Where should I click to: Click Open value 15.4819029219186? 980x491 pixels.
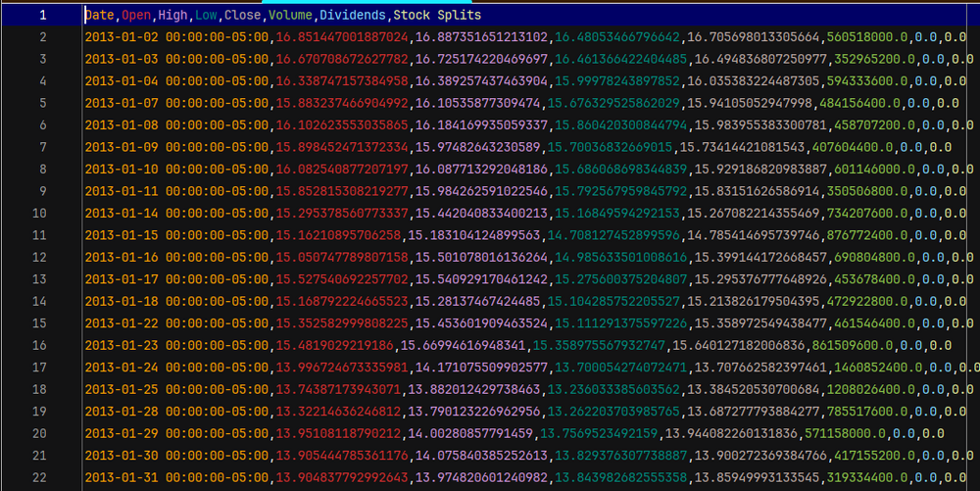tap(335, 345)
